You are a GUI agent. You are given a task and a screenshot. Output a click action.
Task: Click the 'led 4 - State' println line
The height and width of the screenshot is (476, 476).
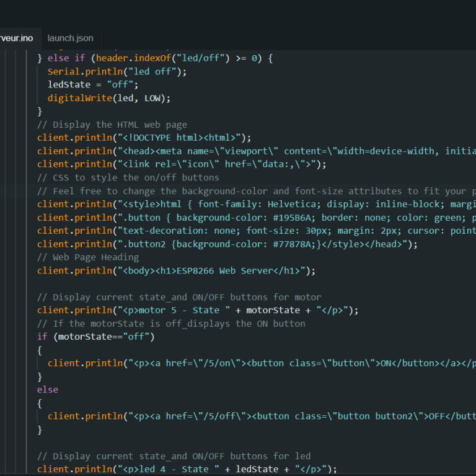[187, 469]
